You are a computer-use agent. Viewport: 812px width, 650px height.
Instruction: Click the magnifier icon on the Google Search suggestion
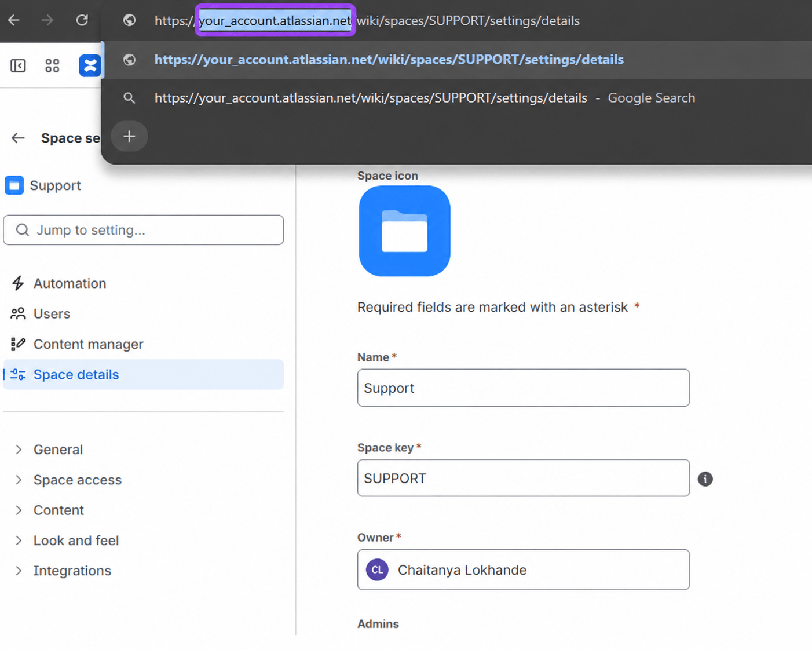[129, 98]
